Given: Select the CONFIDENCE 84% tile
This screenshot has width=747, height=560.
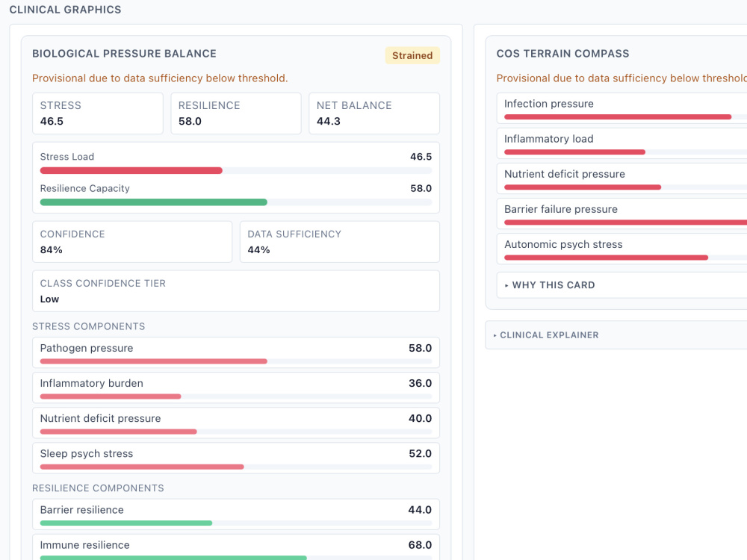Looking at the screenshot, I should pos(132,242).
